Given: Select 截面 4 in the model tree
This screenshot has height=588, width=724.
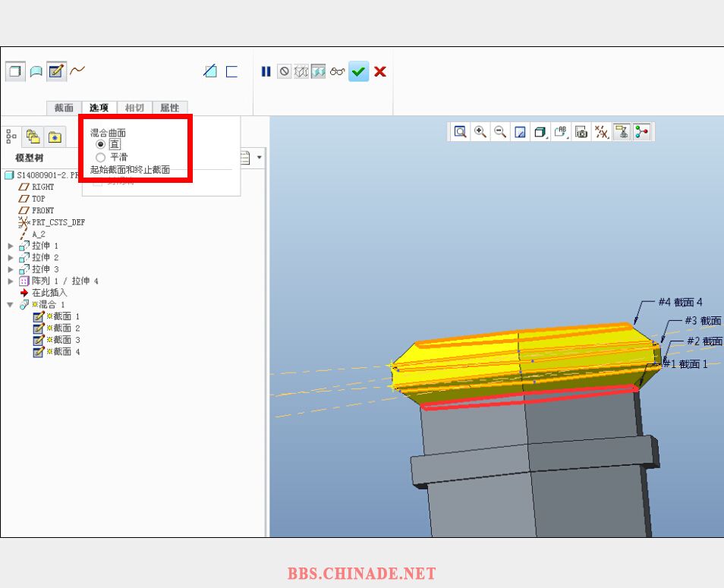Looking at the screenshot, I should click(56, 352).
